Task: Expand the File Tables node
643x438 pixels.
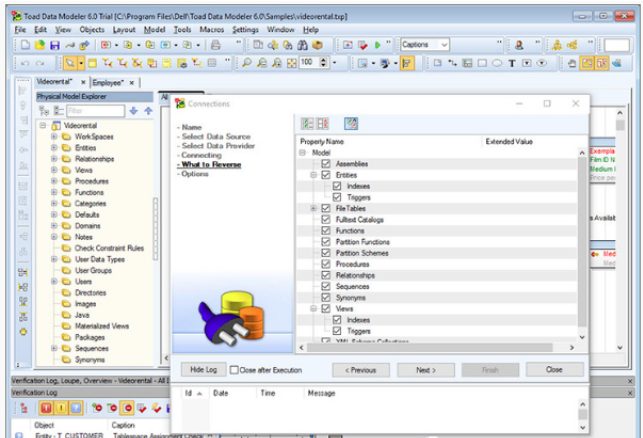Action: tap(313, 208)
